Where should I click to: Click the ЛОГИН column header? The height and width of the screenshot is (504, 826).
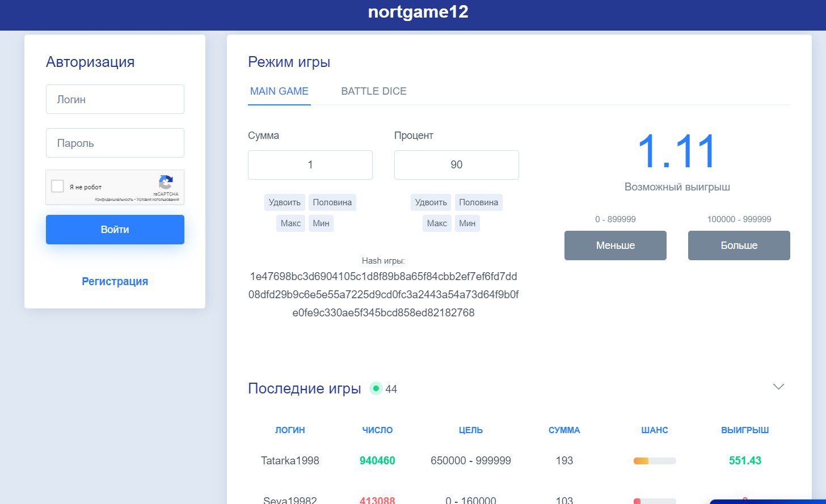tap(290, 430)
